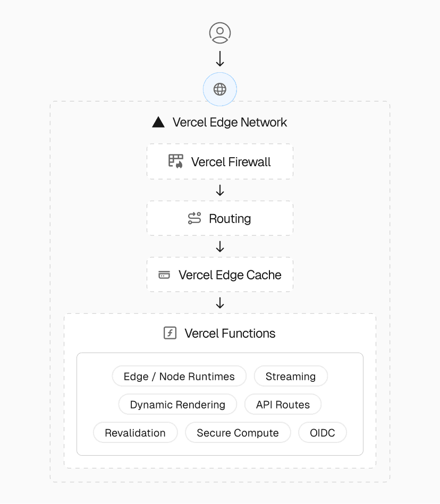
Task: Choose the API Routes pill
Action: 283,405
